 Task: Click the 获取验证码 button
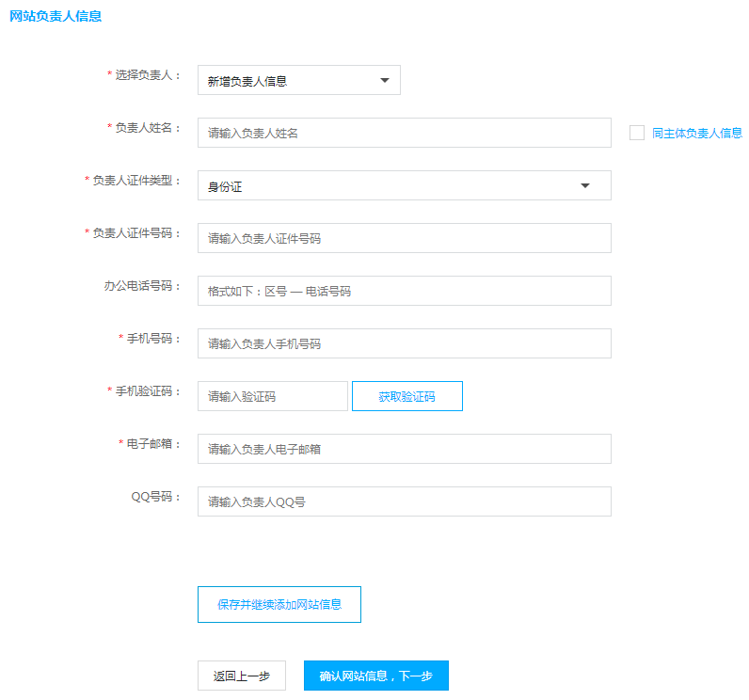tap(407, 396)
